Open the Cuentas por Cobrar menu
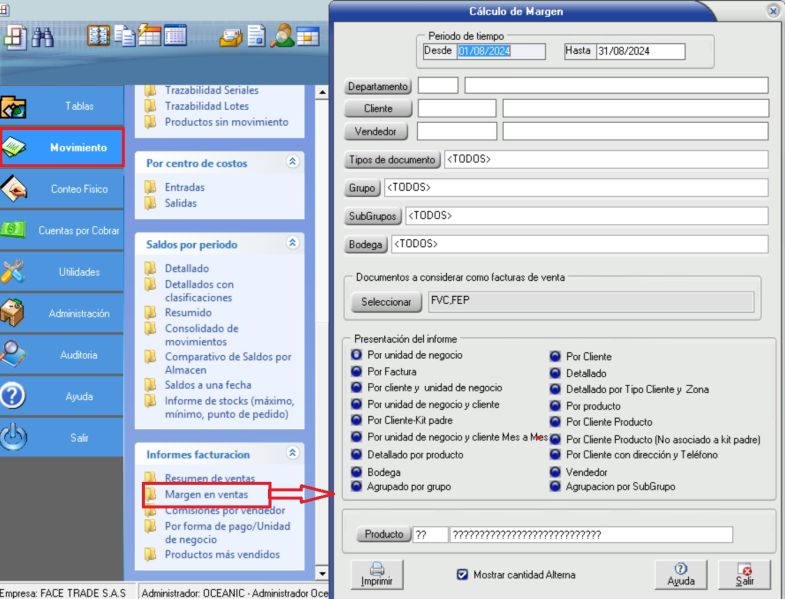The width and height of the screenshot is (785, 599). [x=62, y=230]
